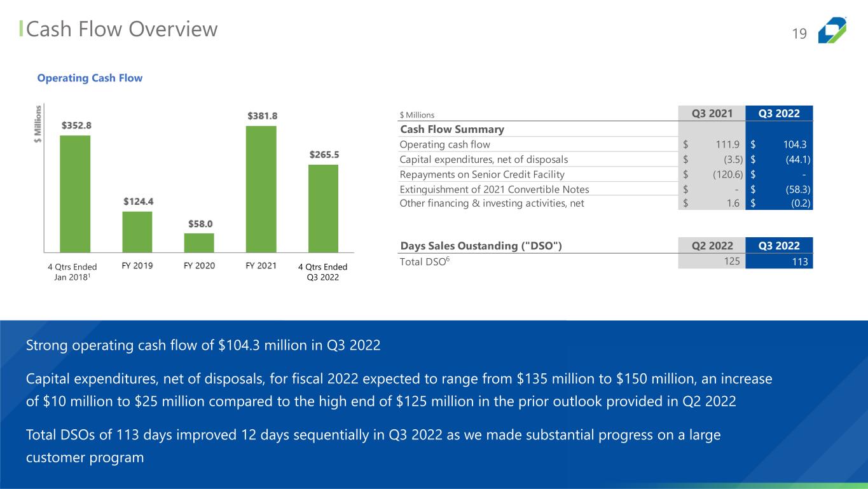Viewport: 868px width, 489px height.
Task: Select the FY 2020 bar labeled $58.0
Action: (199, 242)
